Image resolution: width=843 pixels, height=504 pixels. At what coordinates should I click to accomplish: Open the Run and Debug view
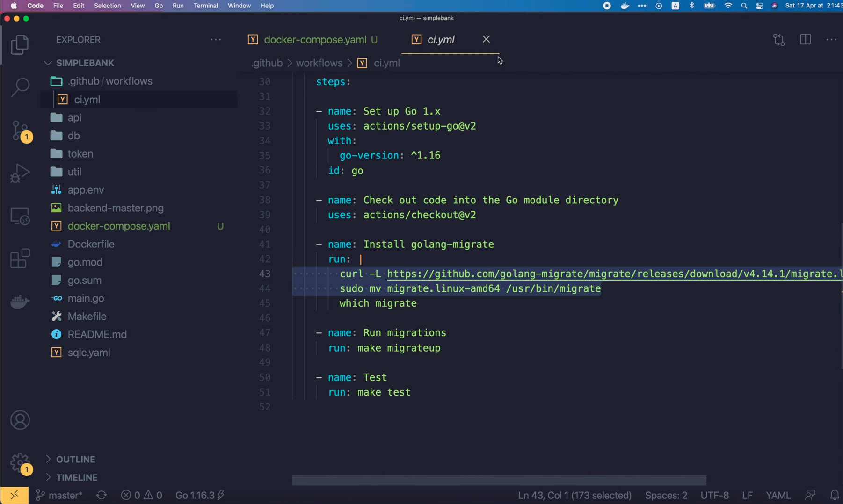(20, 173)
